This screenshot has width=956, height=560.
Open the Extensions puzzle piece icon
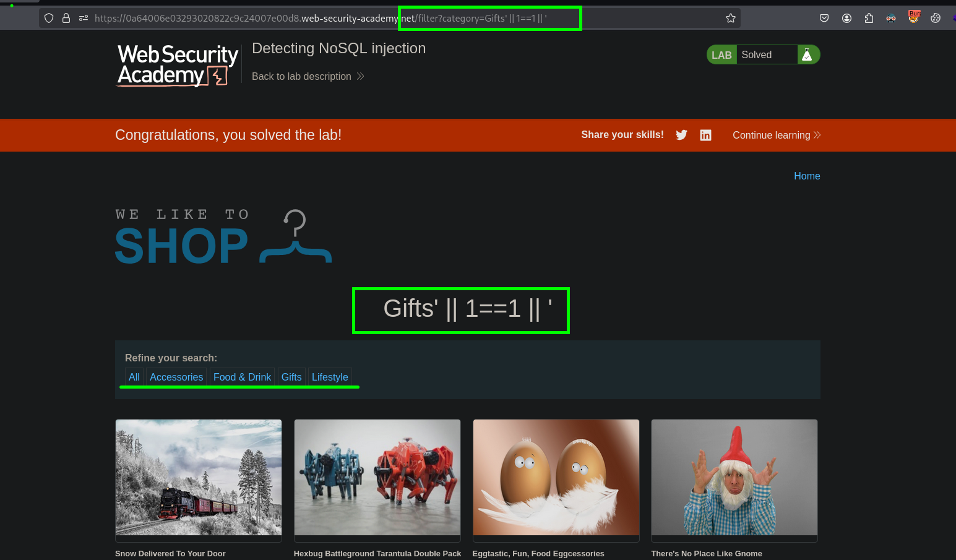coord(869,18)
